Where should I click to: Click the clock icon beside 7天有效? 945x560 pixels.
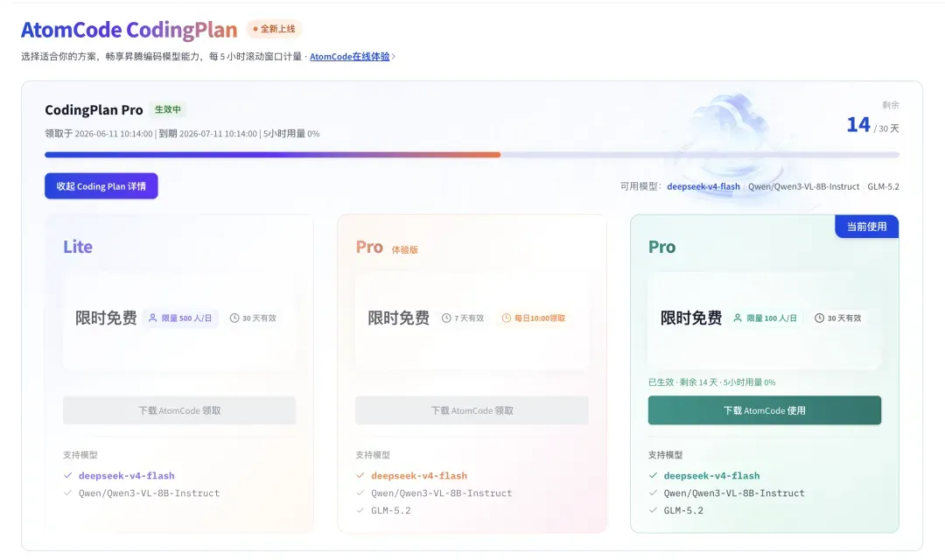point(446,318)
